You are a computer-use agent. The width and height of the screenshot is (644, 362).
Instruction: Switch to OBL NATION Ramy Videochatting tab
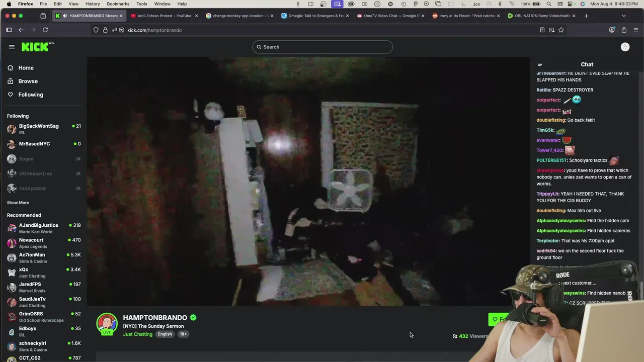pos(542,16)
